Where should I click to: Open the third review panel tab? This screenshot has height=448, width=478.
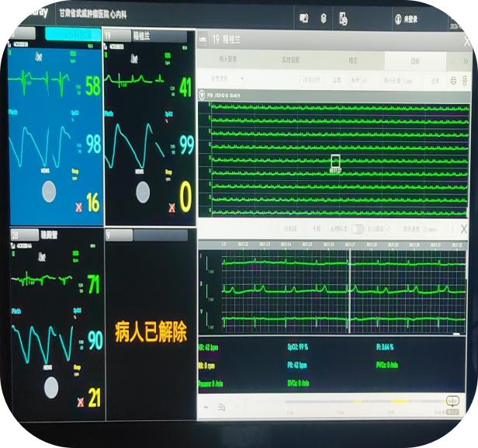(352, 60)
